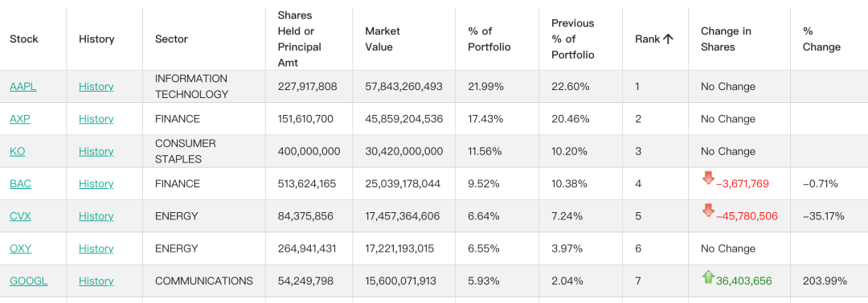The width and height of the screenshot is (868, 303).
Task: Open the AXP stock link
Action: (x=20, y=119)
